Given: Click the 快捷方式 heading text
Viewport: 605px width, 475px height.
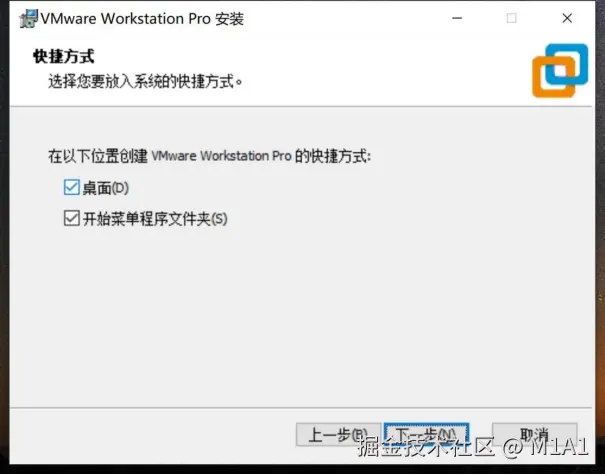Looking at the screenshot, I should point(64,56).
